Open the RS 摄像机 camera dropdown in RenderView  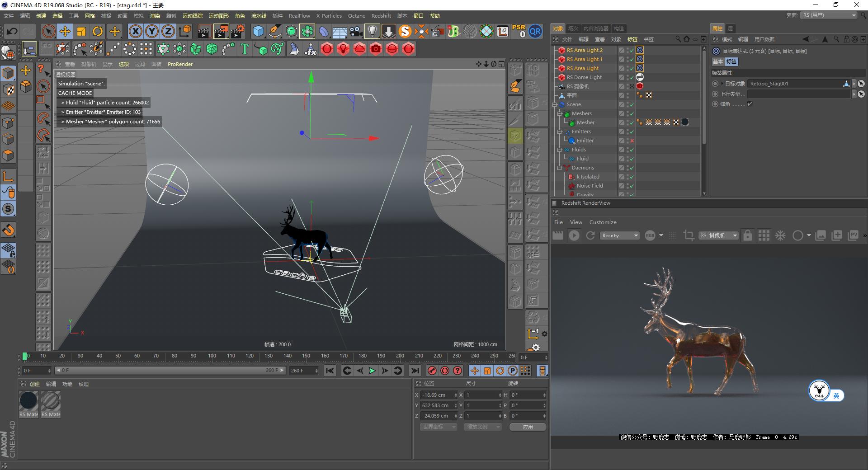tap(718, 235)
